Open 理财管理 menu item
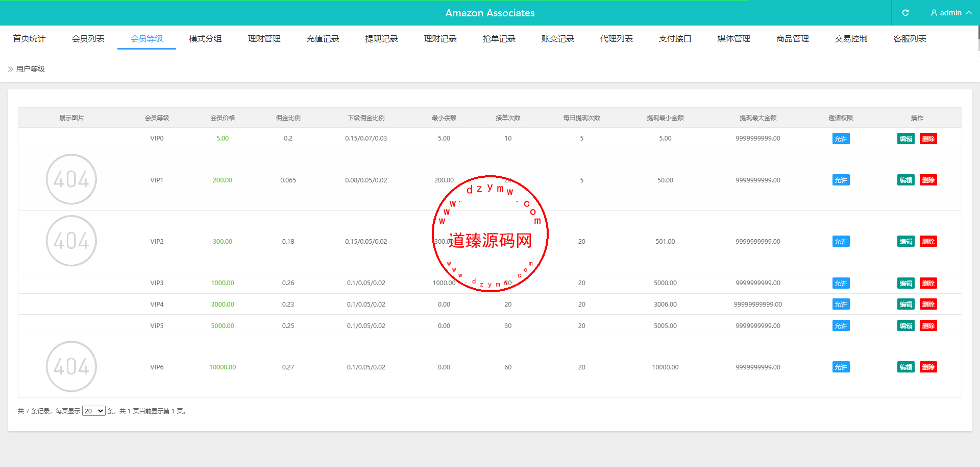This screenshot has height=467, width=980. (264, 38)
